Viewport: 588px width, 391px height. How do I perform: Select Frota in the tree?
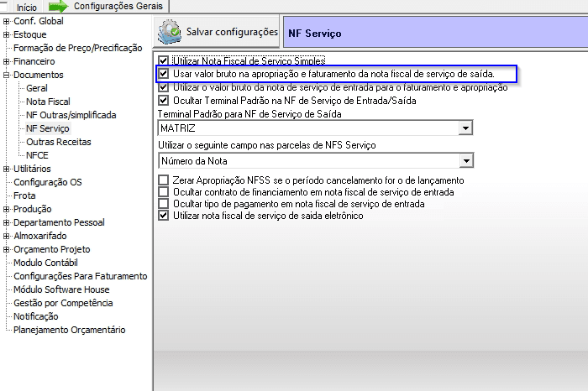pyautogui.click(x=24, y=195)
